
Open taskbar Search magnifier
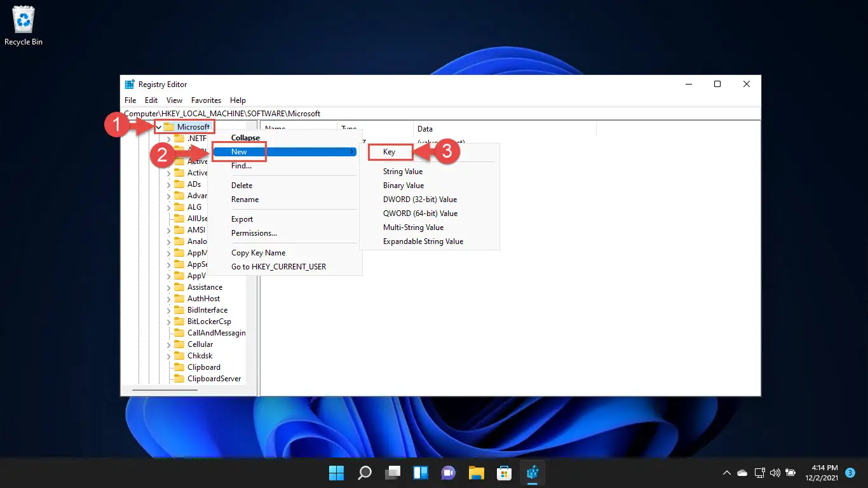(365, 473)
